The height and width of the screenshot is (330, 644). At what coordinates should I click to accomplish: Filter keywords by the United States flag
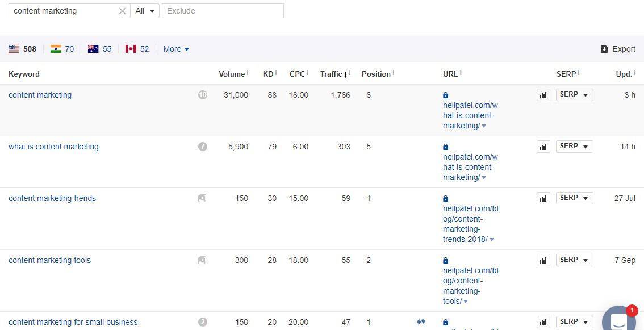pos(14,49)
